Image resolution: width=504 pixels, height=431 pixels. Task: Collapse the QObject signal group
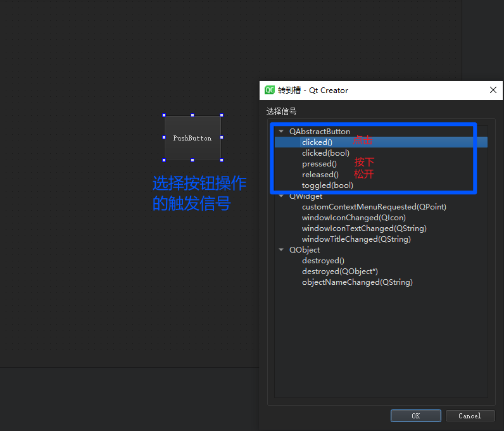(x=281, y=249)
